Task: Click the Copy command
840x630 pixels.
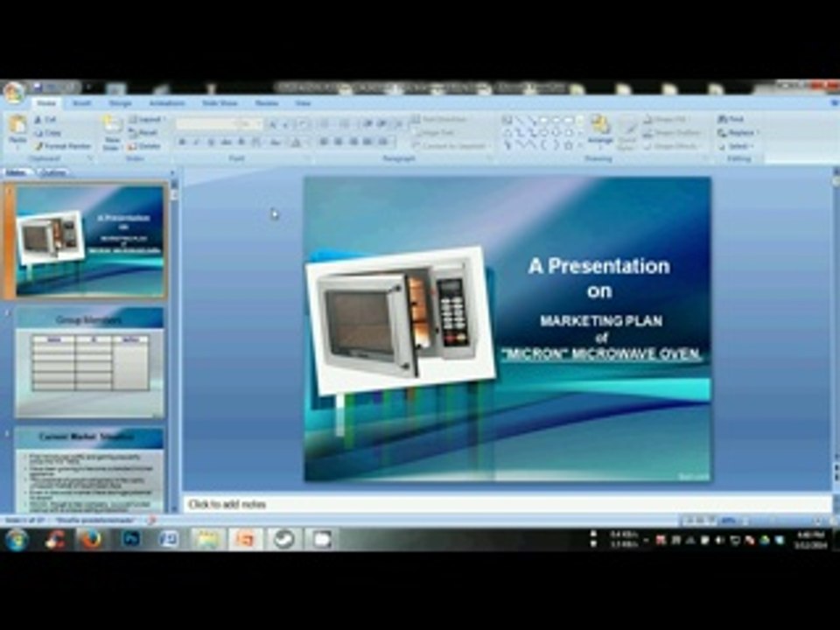Action: (47, 133)
